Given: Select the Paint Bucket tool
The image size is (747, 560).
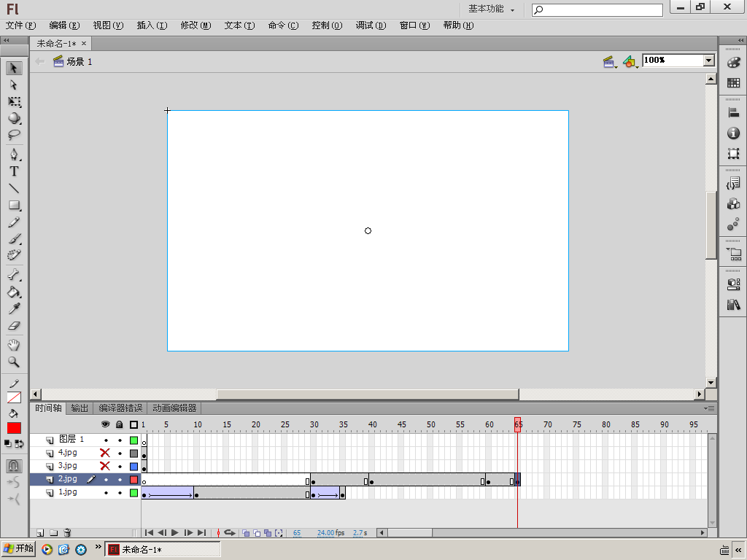Looking at the screenshot, I should 14,292.
